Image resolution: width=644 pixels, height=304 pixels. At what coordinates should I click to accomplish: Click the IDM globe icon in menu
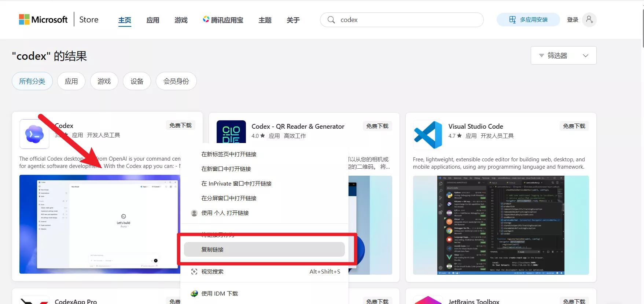194,294
